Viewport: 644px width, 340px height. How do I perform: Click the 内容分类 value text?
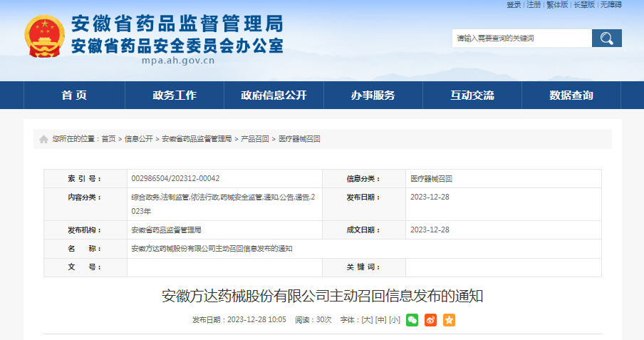(223, 204)
